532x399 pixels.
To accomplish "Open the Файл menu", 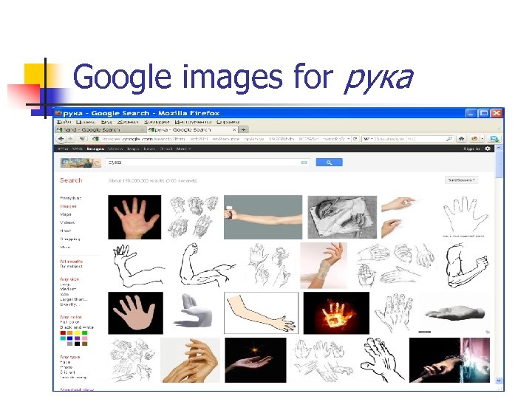I will (64, 122).
